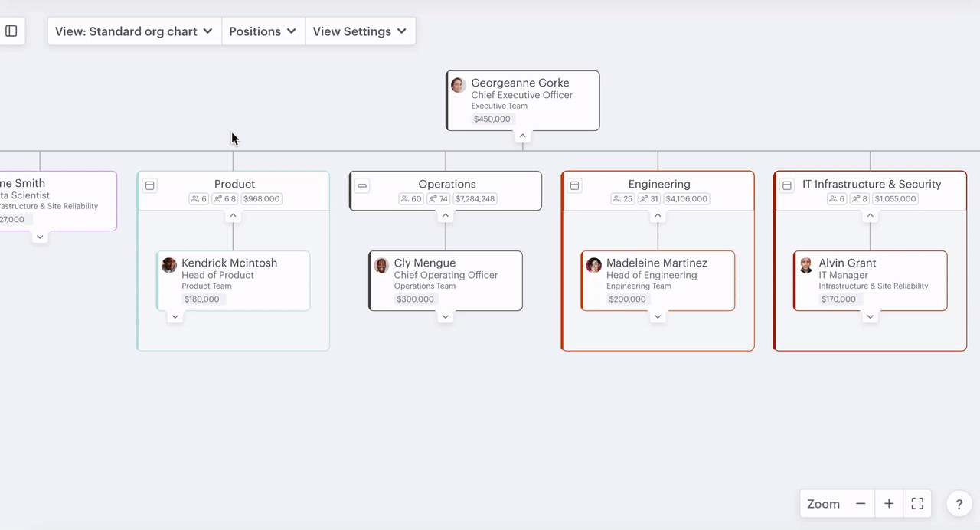Click the zoom out minus button
The image size is (980, 530).
tap(860, 503)
